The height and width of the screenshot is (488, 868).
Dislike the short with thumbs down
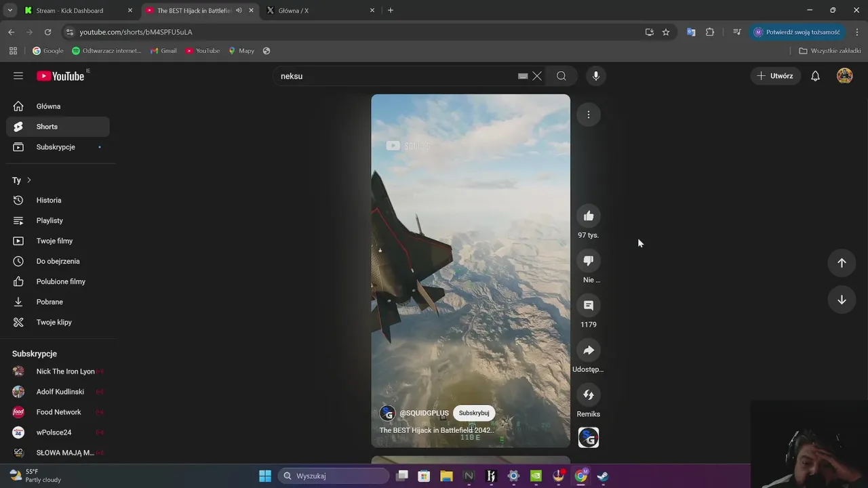coord(589,261)
